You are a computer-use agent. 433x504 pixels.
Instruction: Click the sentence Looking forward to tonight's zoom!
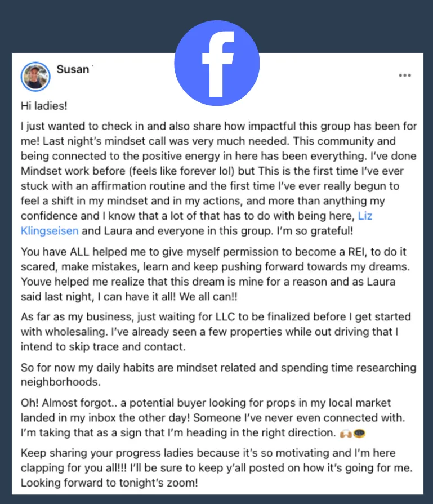(x=109, y=483)
